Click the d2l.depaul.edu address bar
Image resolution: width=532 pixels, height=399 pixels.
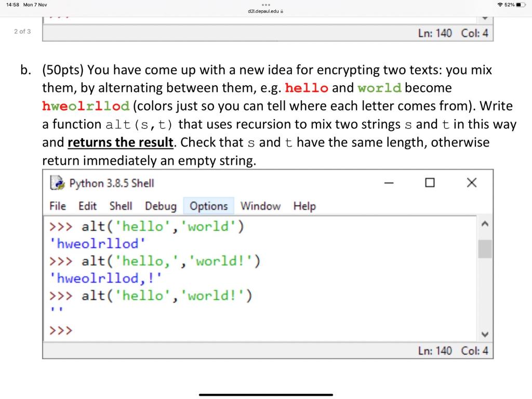point(263,11)
